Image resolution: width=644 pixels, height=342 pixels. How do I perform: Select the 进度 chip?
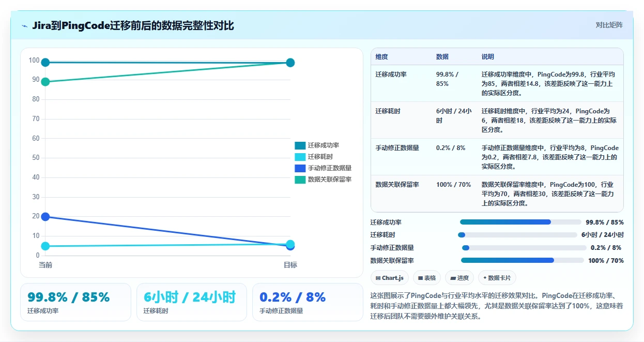[x=459, y=278]
